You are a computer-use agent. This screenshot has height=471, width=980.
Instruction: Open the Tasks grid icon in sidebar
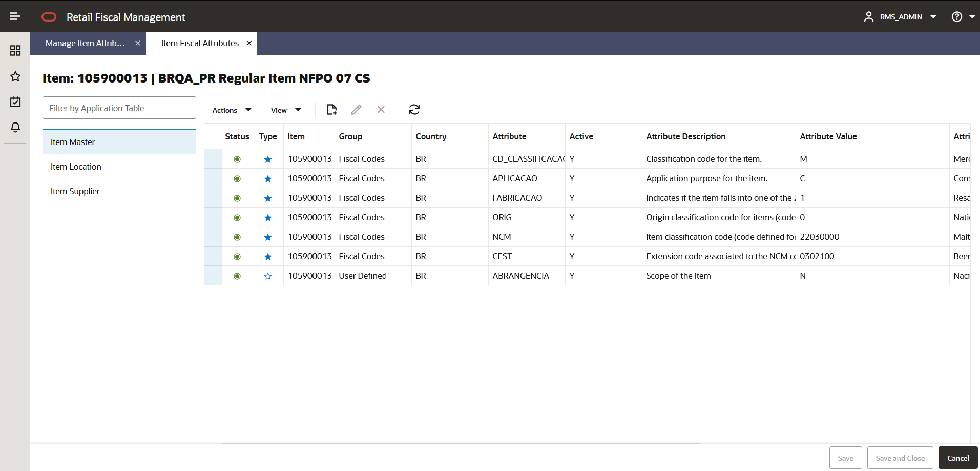(15, 50)
